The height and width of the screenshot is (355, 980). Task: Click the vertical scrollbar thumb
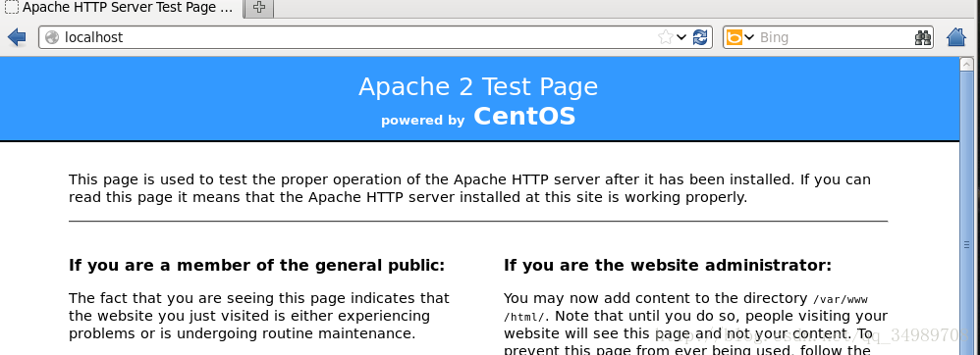tap(966, 244)
